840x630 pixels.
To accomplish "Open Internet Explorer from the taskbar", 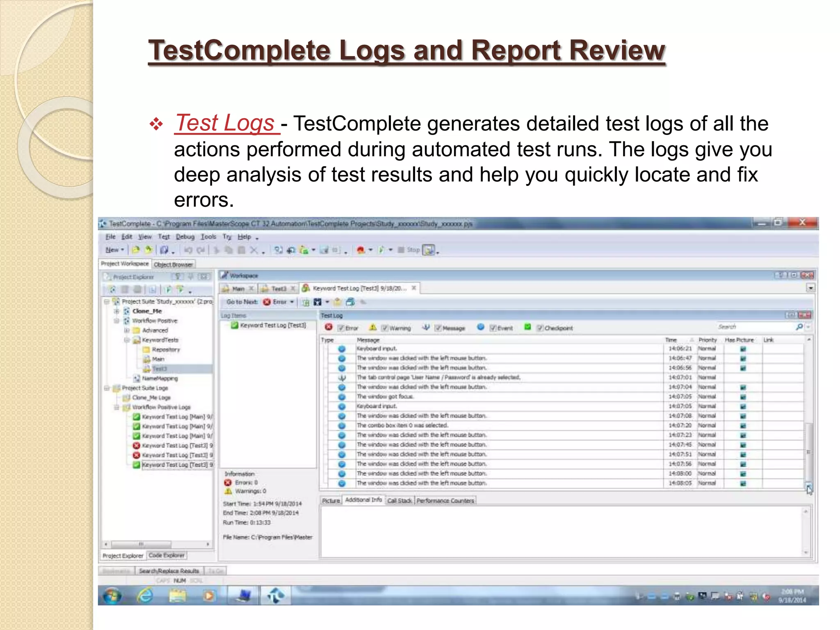I will (145, 595).
